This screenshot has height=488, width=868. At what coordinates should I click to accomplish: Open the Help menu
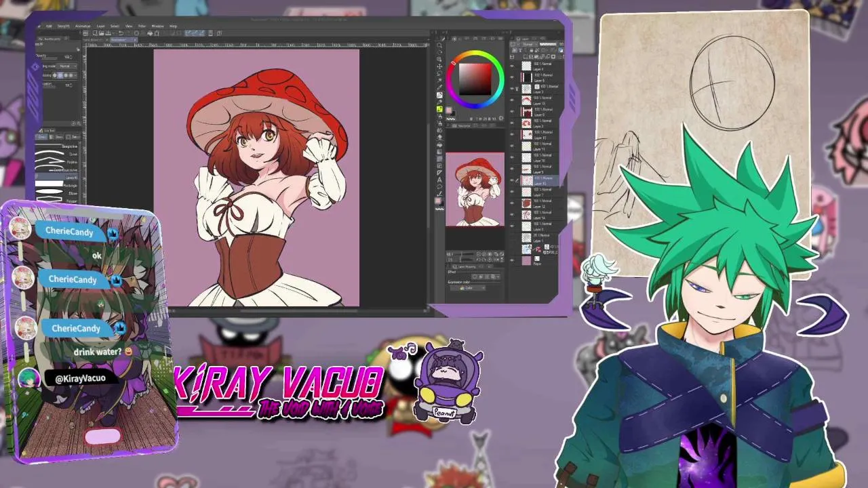point(173,26)
